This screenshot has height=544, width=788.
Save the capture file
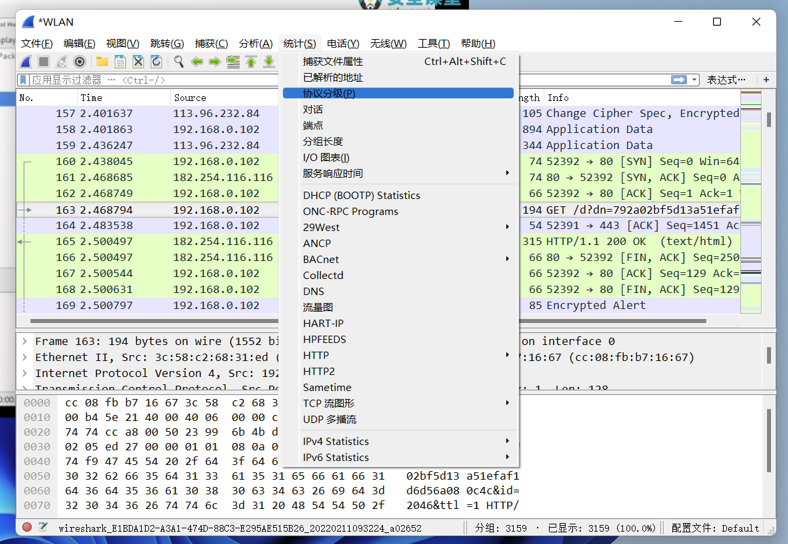120,62
